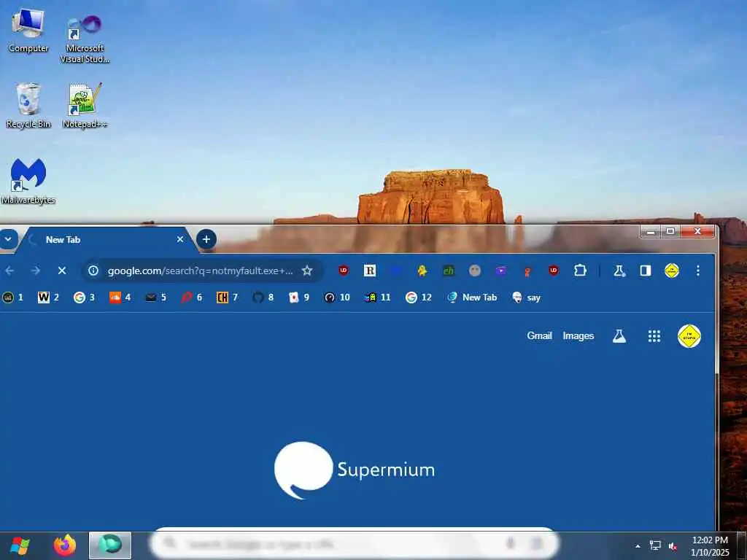Image resolution: width=747 pixels, height=560 pixels.
Task: Open the gray face extension icon
Action: [x=474, y=271]
